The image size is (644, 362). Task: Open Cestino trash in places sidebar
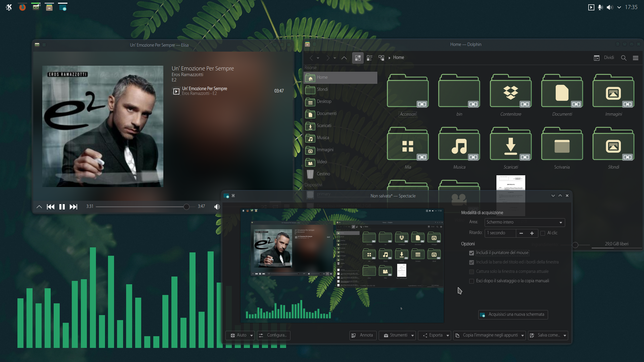pyautogui.click(x=340, y=174)
